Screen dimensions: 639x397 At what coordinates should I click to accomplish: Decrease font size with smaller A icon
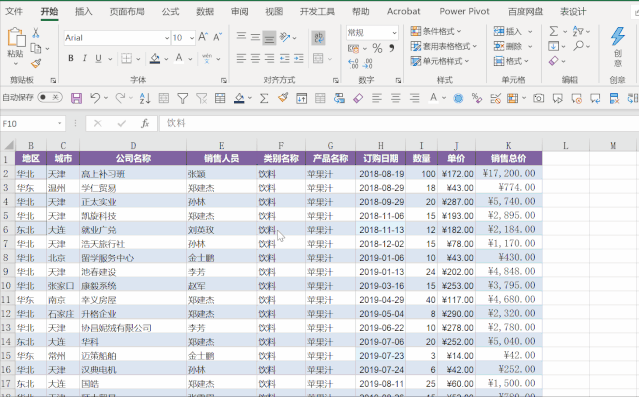(x=217, y=37)
